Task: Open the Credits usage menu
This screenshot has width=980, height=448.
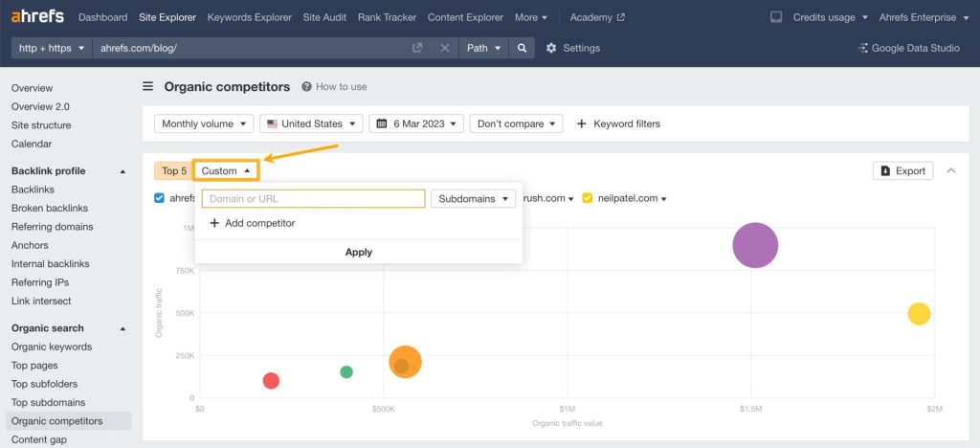Action: tap(831, 17)
